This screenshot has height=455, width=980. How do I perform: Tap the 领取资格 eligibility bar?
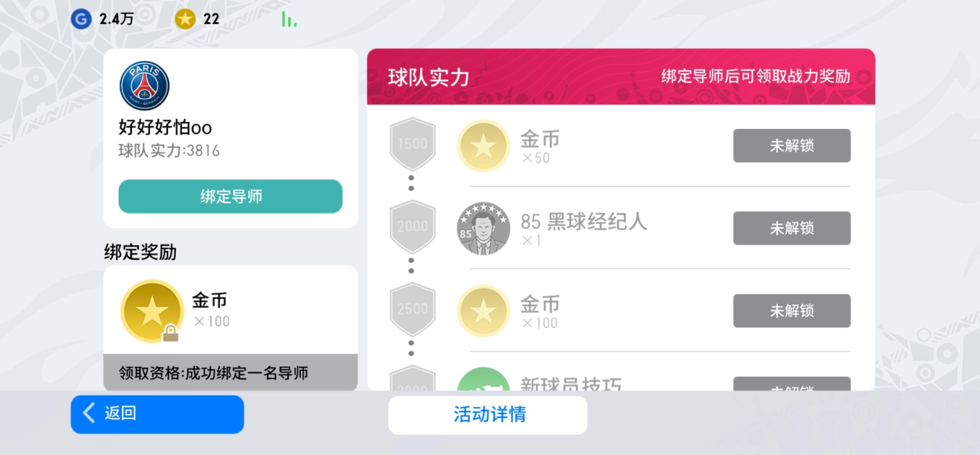click(230, 372)
